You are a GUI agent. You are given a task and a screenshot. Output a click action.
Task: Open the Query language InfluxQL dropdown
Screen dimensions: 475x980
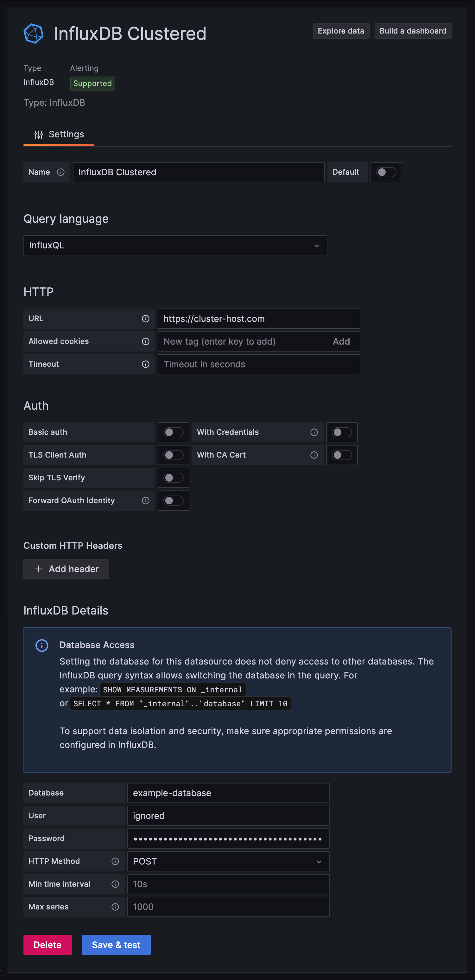175,245
